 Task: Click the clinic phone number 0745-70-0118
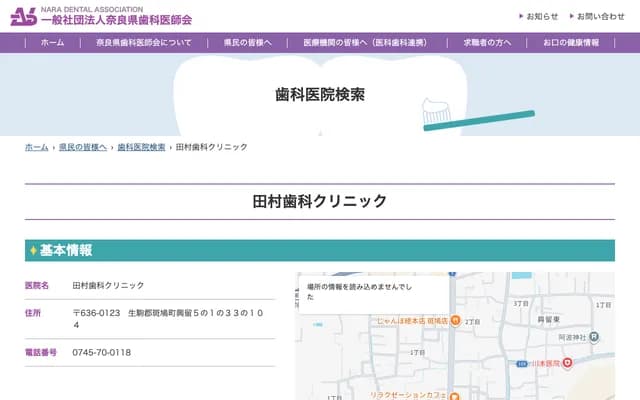click(x=102, y=353)
